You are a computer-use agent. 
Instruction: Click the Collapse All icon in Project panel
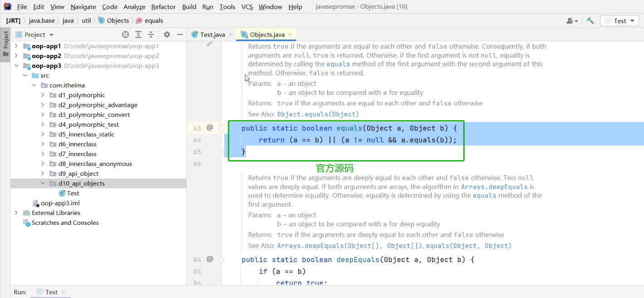click(x=151, y=35)
